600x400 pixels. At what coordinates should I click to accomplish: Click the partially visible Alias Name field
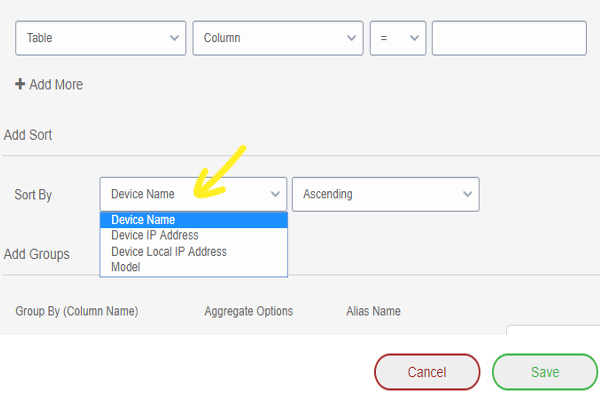[x=553, y=330]
